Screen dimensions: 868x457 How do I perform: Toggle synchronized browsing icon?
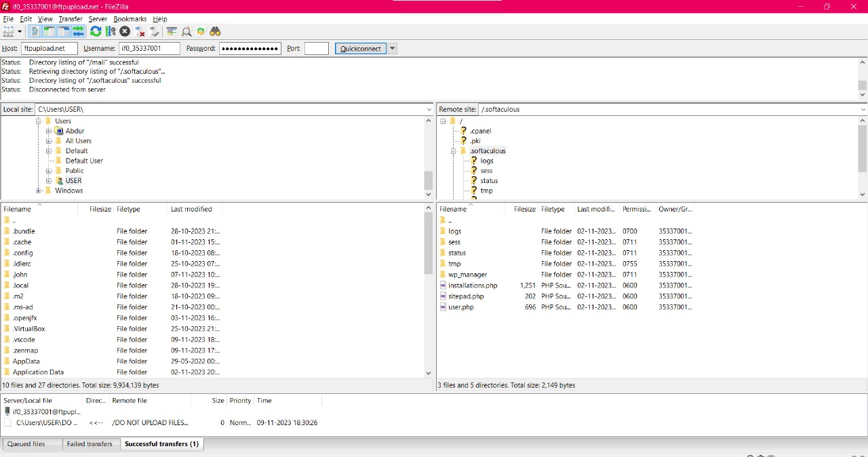click(x=201, y=31)
